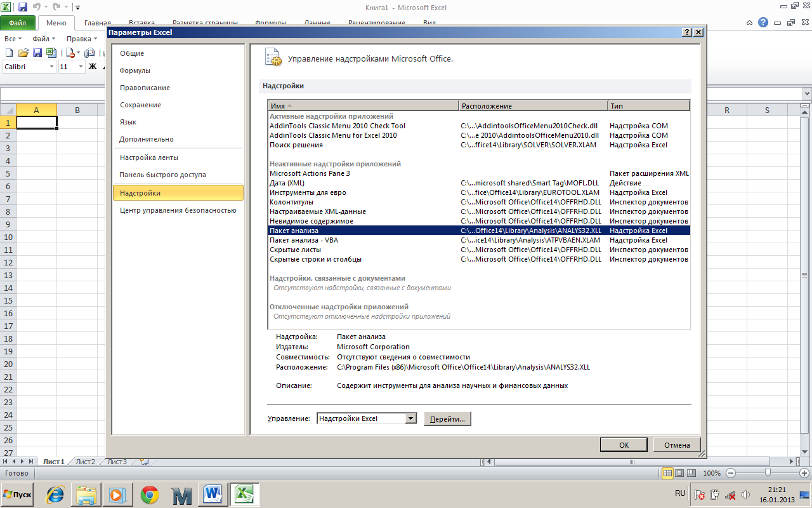812x508 pixels.
Task: Confirm the dialog with OK
Action: [624, 445]
